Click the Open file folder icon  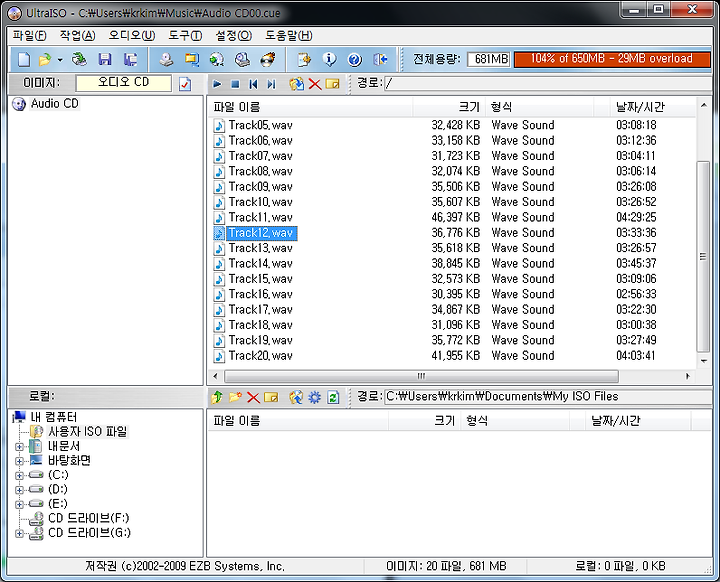45,59
